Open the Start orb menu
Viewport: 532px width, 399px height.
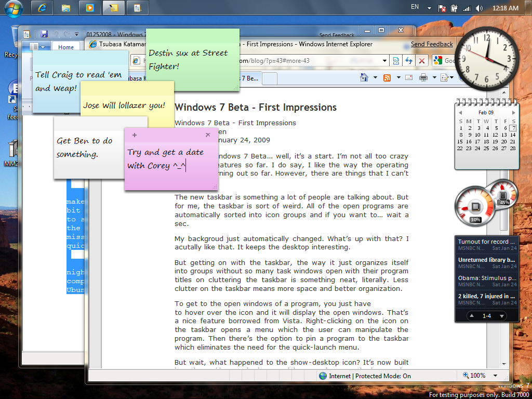tap(14, 8)
